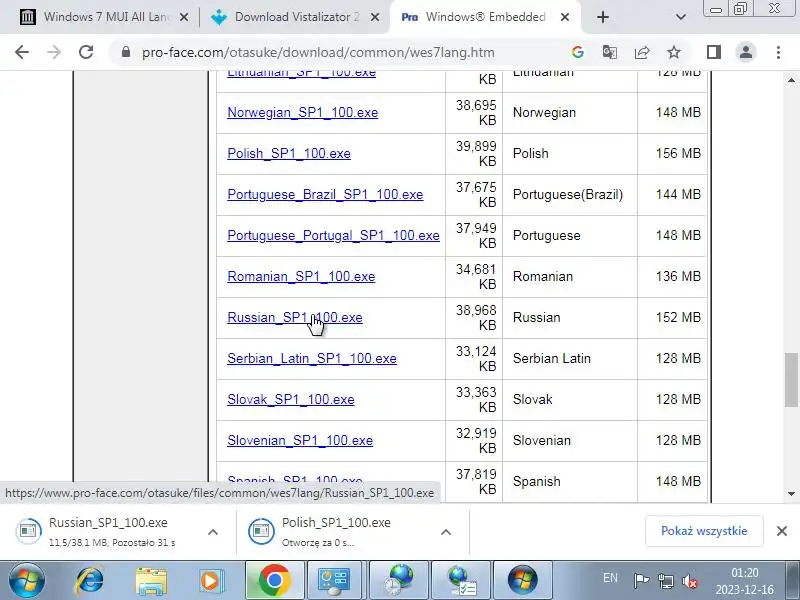
Task: Select the 156 MB size cell
Action: (673, 154)
